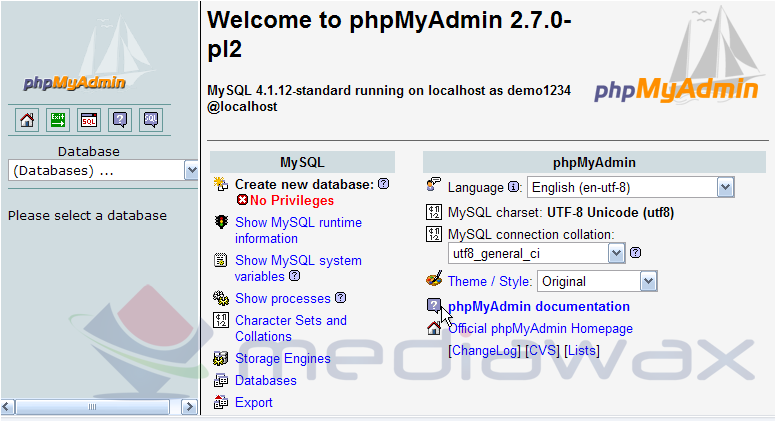Open Show MySQL system variables link

(298, 268)
